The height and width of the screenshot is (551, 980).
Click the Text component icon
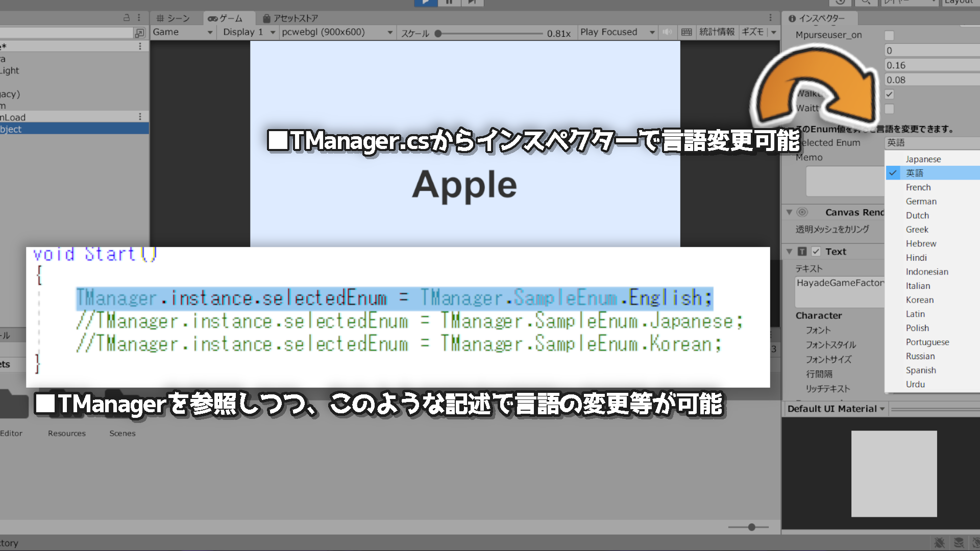(x=802, y=252)
